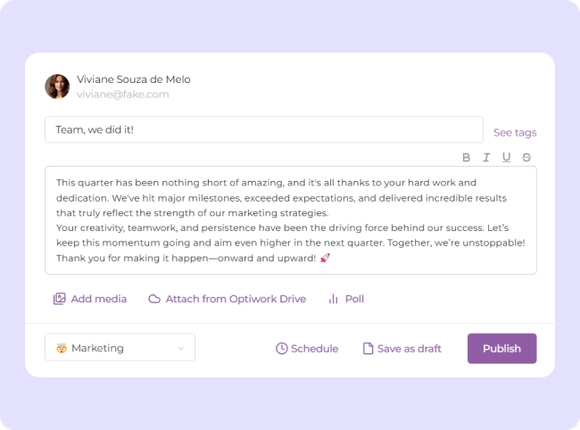
Task: Click the draft document icon
Action: [368, 348]
